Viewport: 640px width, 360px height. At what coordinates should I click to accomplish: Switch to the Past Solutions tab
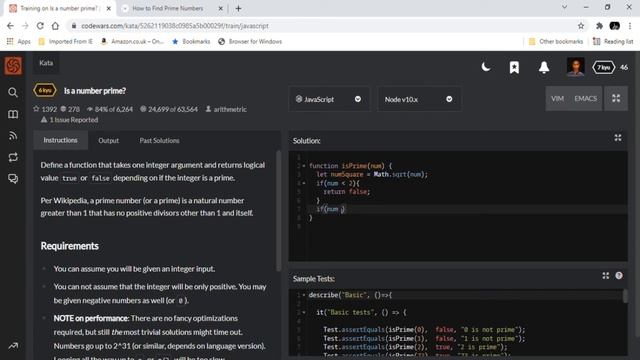click(x=159, y=140)
